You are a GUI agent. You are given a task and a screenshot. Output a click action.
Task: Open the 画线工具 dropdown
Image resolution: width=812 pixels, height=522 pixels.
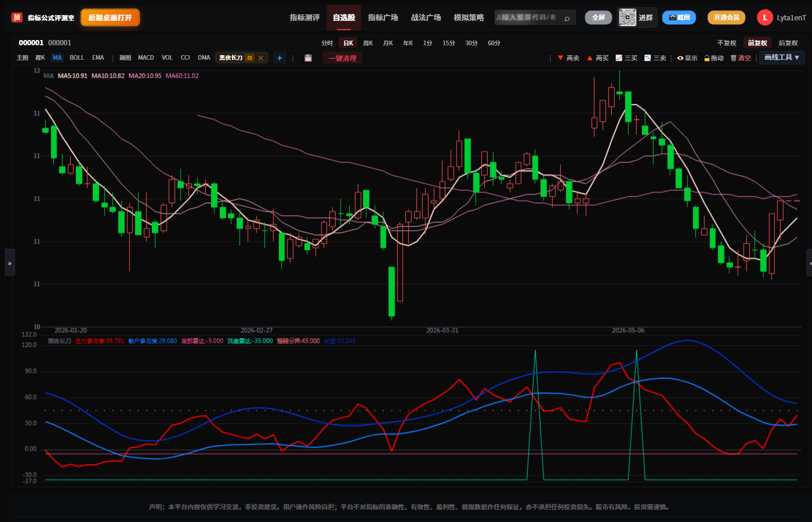point(782,57)
